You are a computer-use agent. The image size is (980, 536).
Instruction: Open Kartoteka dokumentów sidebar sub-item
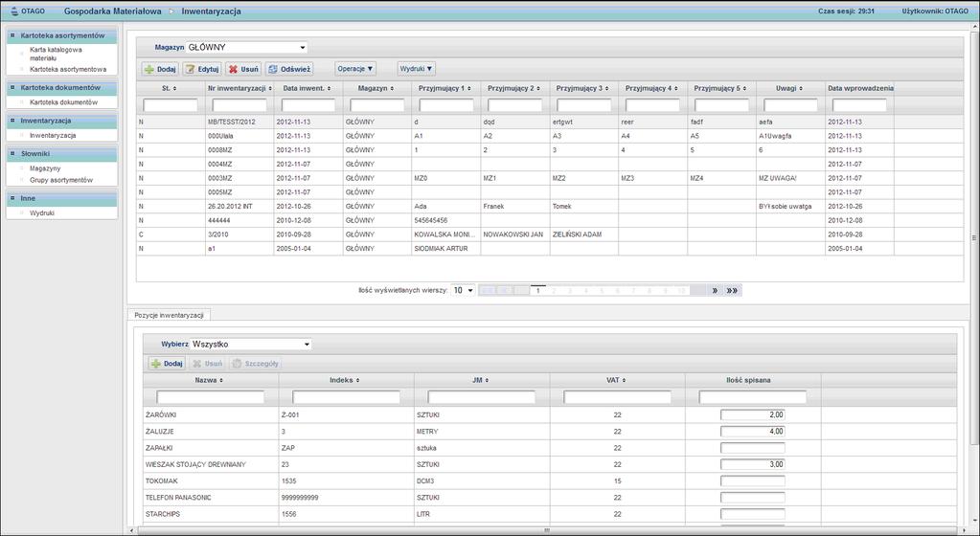[x=64, y=101]
